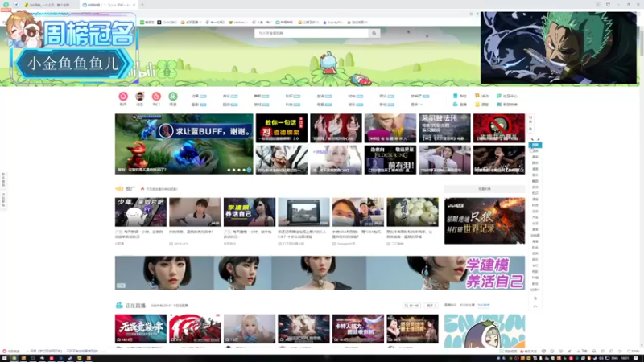Open the 专栏 articles link icon
Image resolution: width=644 pixels, height=362 pixels.
455,96
